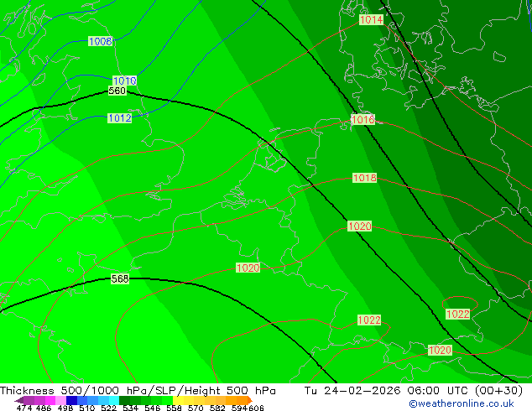Click legend value 474
Image resolution: width=532 pixels, height=411 pixels.
coord(24,408)
